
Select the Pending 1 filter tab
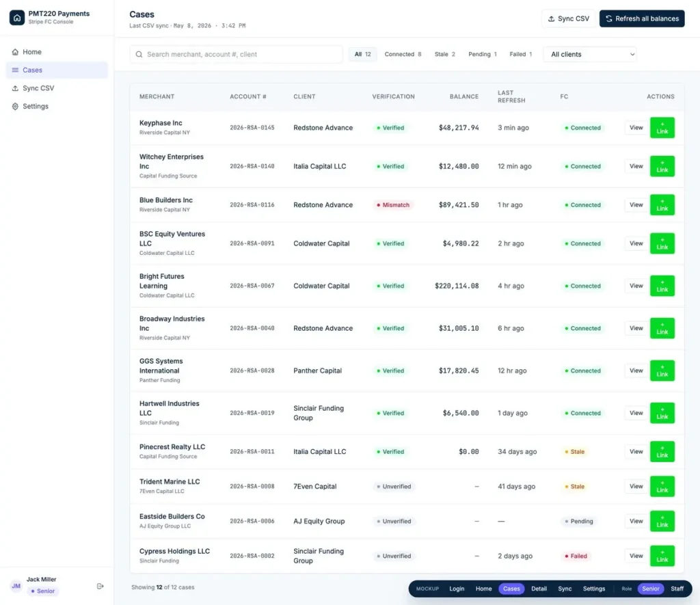point(482,55)
